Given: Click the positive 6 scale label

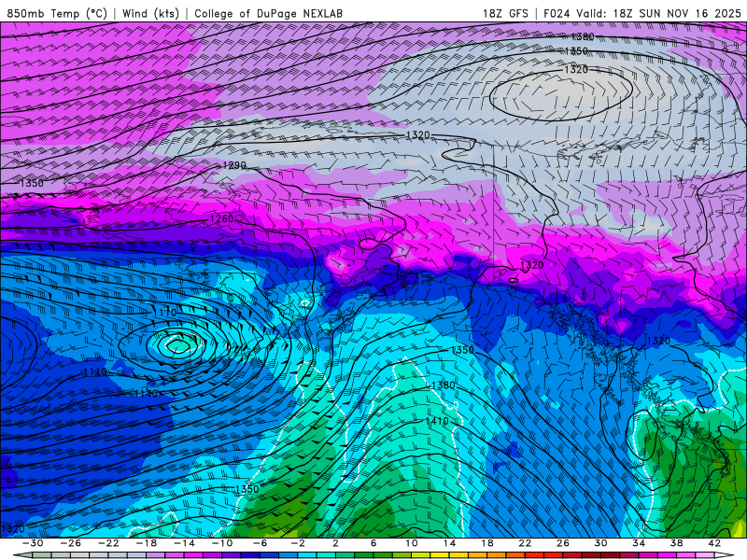Looking at the screenshot, I should [373, 543].
